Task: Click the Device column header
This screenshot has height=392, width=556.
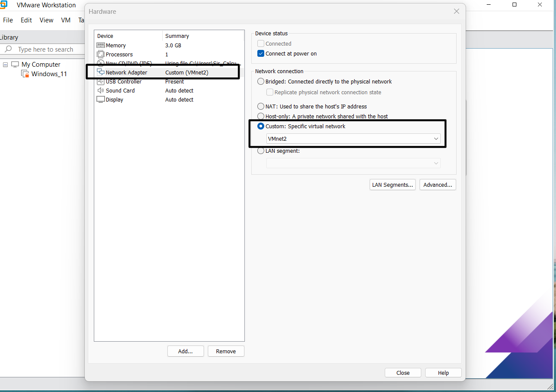Action: [x=128, y=36]
